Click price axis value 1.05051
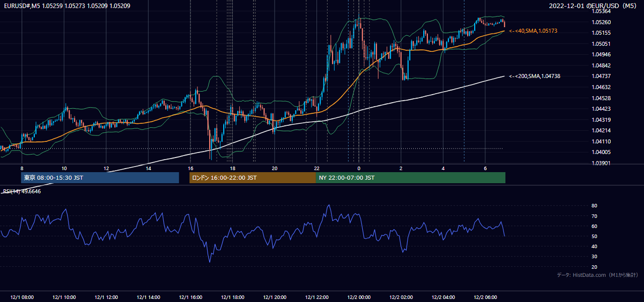 [x=601, y=44]
